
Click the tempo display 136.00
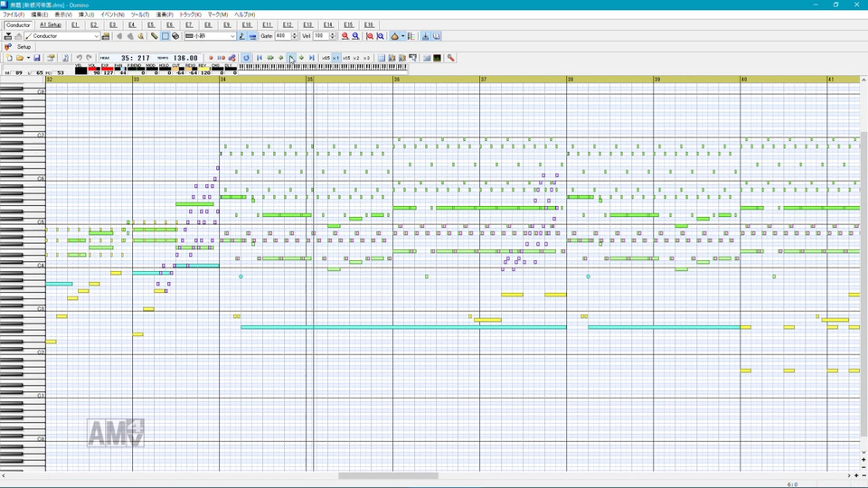click(x=185, y=58)
